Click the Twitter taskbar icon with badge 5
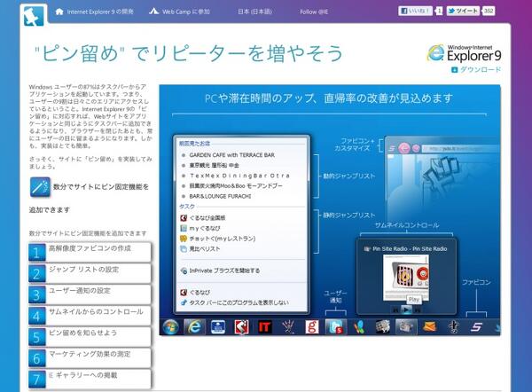The height and width of the screenshot is (392, 532). point(336,327)
